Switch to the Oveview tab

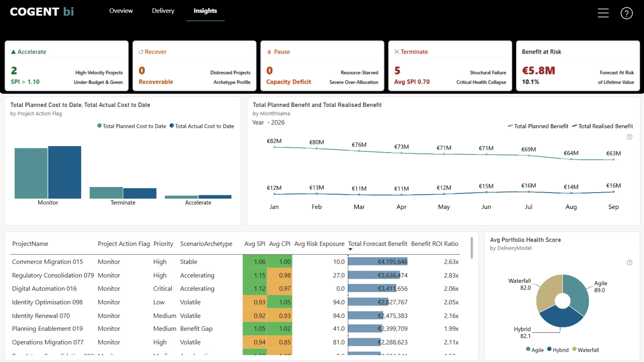coord(121,11)
